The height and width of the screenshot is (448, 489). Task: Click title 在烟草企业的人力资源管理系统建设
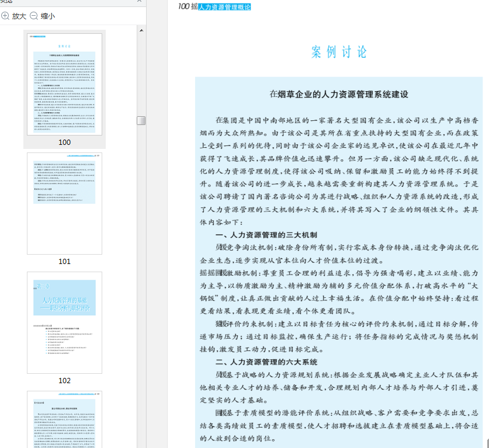pos(339,94)
